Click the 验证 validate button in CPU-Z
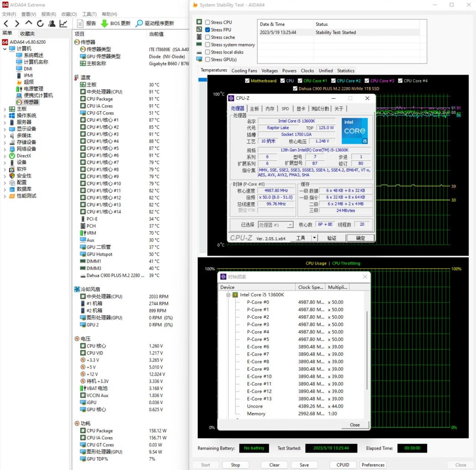The height and width of the screenshot is (470, 476). (x=332, y=238)
